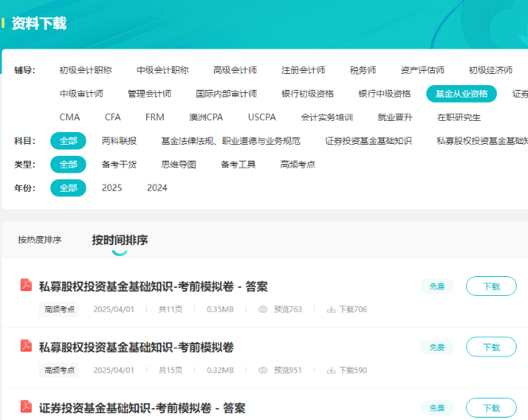Select 全部 in the 科目 filter row
The height and width of the screenshot is (420, 528).
click(x=68, y=141)
